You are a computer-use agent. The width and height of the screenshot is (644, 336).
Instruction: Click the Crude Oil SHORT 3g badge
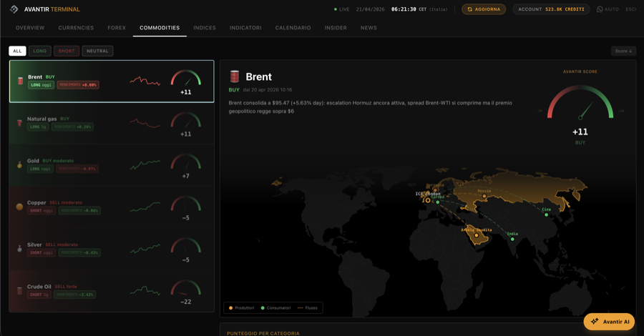[39, 295]
